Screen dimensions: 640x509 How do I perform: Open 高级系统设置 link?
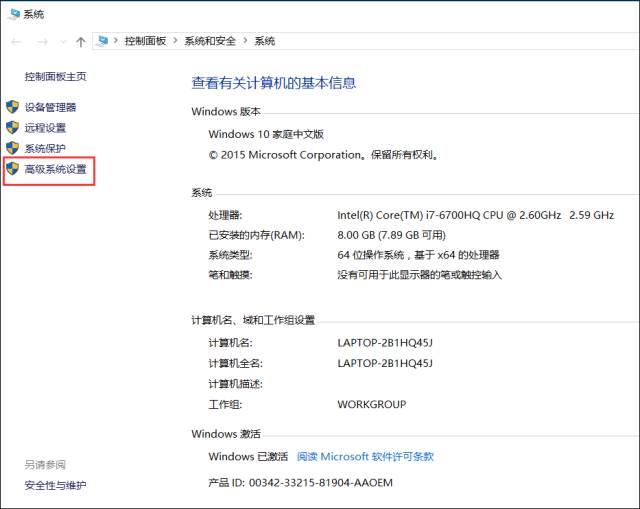(56, 169)
